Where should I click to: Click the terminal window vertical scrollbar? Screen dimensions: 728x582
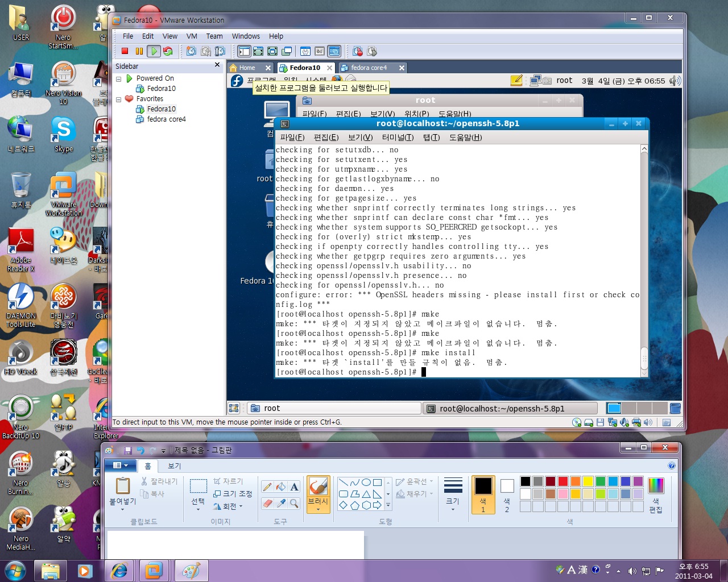pos(644,261)
